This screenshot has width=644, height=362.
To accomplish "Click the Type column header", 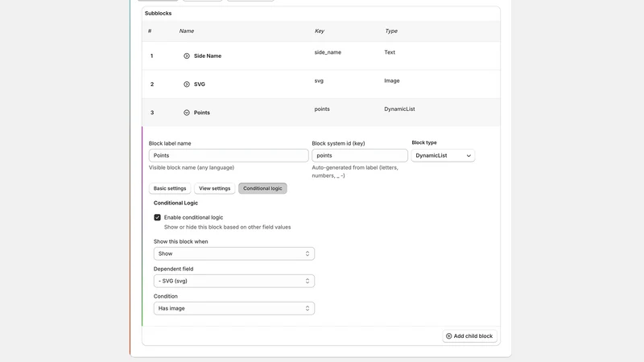I will 391,31.
